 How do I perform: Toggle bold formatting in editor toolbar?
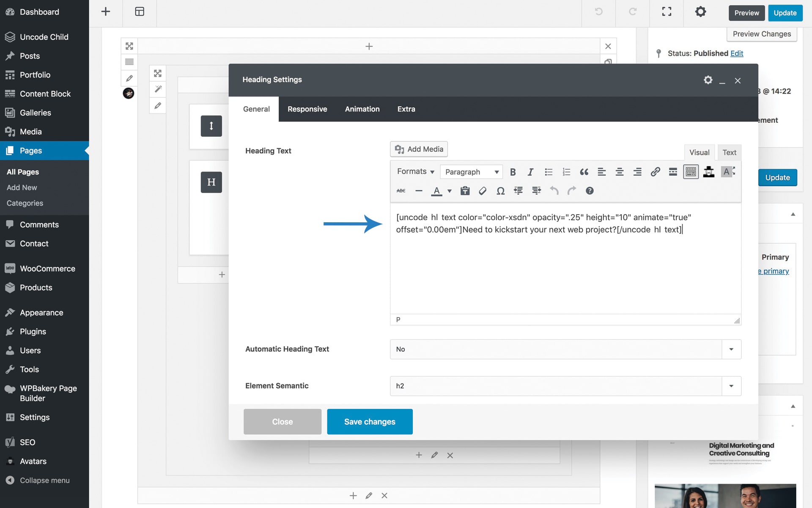tap(513, 172)
